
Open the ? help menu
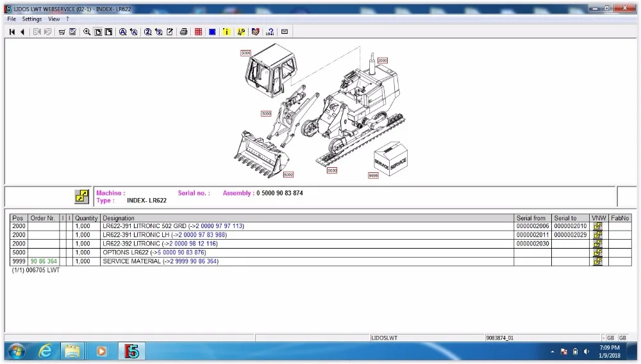click(67, 19)
